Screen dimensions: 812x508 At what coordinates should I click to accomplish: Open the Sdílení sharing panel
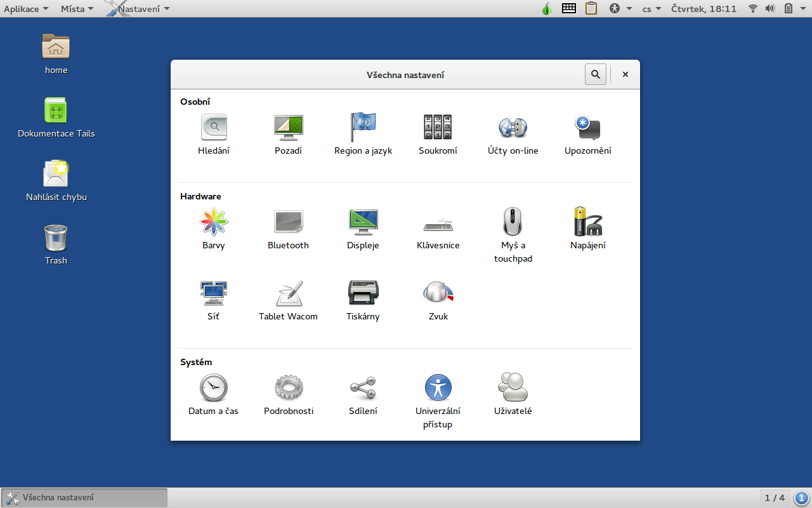pos(363,395)
